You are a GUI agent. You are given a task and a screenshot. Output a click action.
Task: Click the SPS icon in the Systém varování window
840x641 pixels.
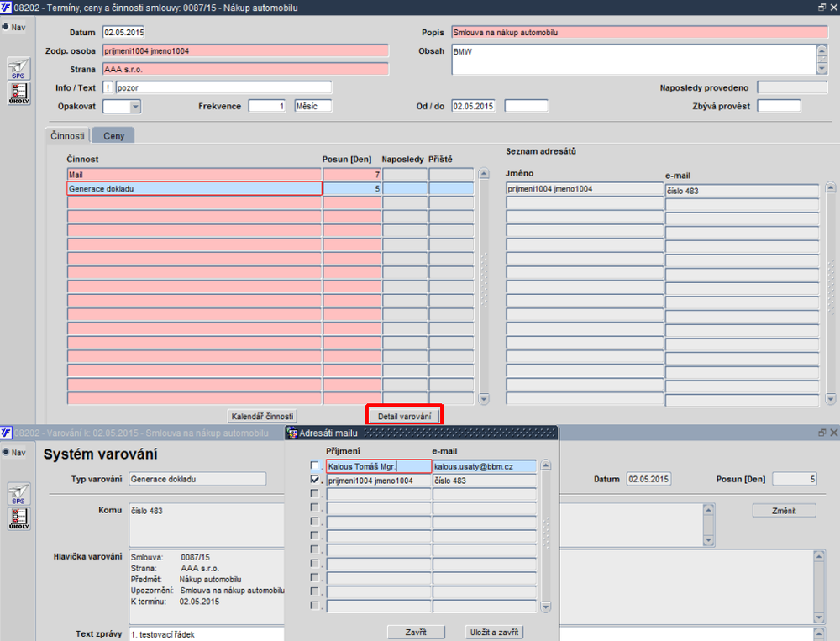[18, 494]
